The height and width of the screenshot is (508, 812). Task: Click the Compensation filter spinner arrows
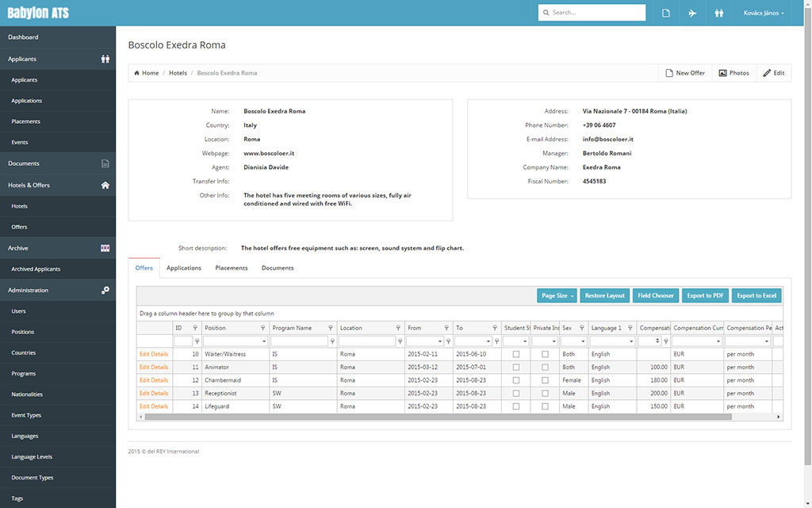657,341
